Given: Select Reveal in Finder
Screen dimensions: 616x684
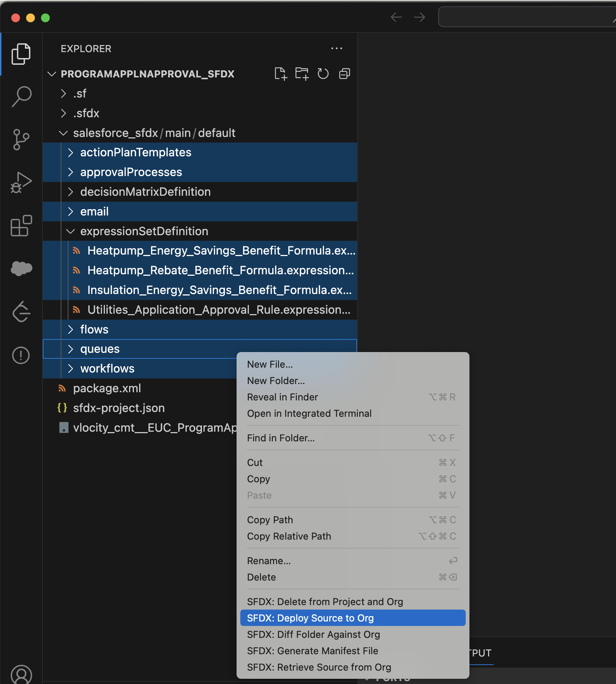Looking at the screenshot, I should 353,397.
